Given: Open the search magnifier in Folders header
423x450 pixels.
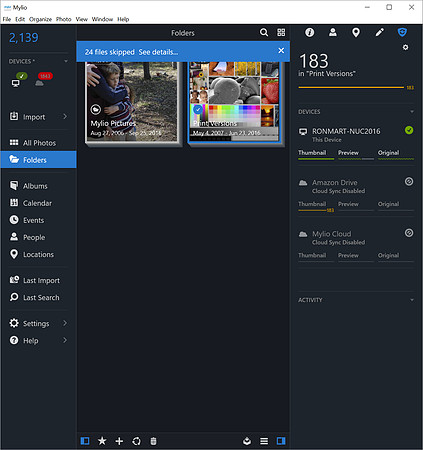Looking at the screenshot, I should (x=264, y=32).
